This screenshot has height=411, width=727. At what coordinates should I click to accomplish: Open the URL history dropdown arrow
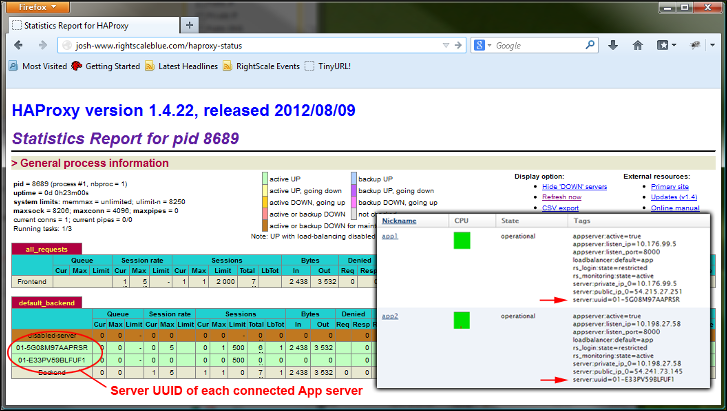[x=446, y=45]
